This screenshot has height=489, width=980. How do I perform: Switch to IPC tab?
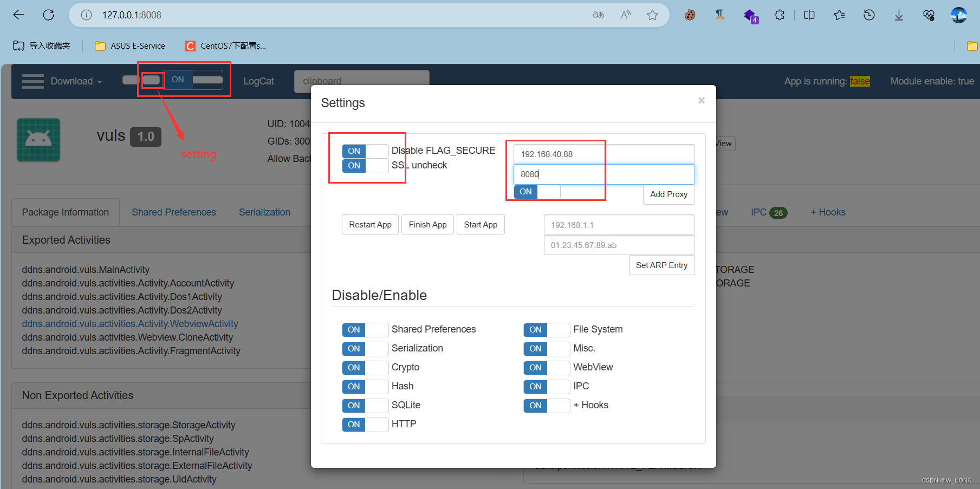pyautogui.click(x=769, y=212)
